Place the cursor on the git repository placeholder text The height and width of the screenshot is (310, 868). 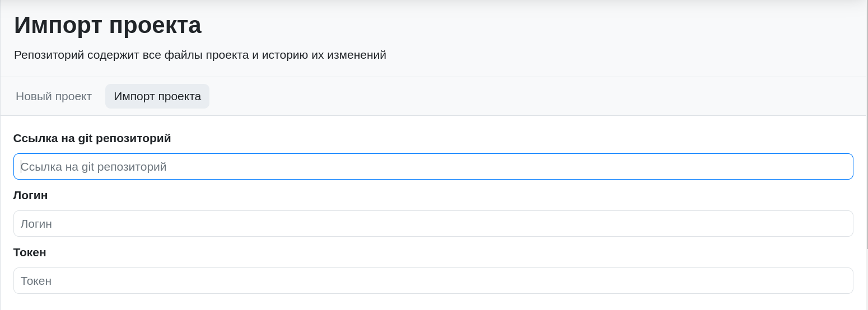click(94, 167)
